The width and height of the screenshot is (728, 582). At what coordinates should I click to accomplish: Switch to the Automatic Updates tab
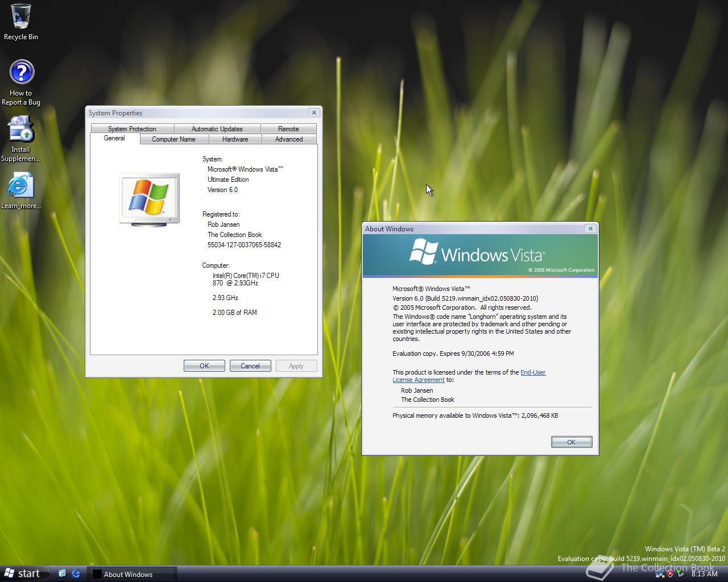tap(217, 129)
